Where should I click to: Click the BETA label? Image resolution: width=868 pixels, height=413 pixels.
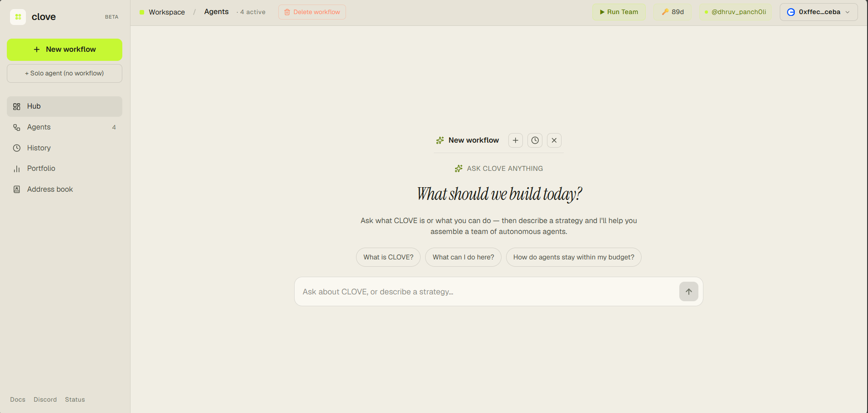[112, 17]
